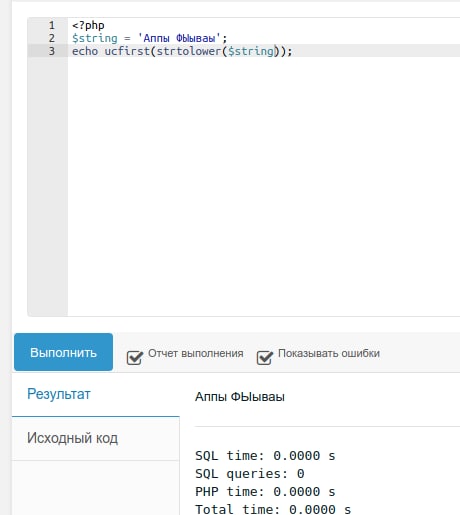Toggle the Отчет выполнения checkbox
Image resolution: width=460 pixels, height=515 pixels.
pos(135,358)
